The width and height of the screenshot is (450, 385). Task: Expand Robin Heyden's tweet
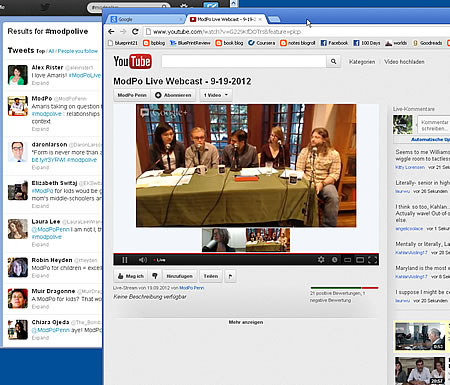point(40,275)
